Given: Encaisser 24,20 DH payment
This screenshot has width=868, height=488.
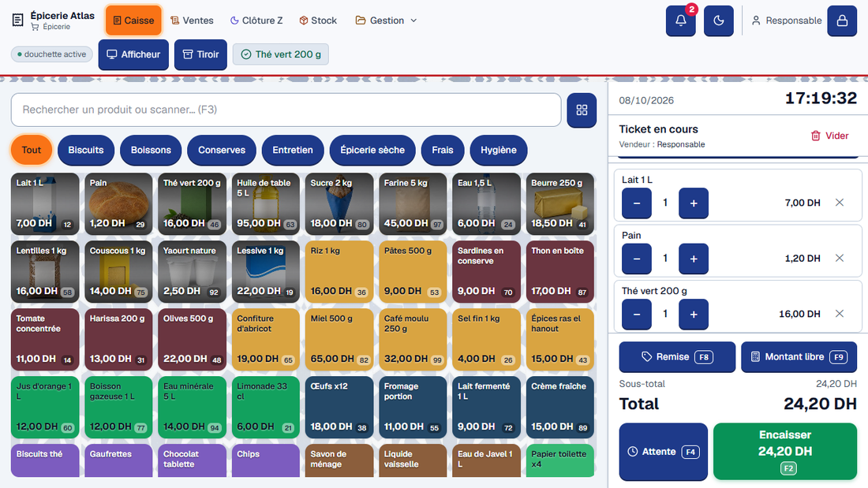Looking at the screenshot, I should (x=785, y=452).
